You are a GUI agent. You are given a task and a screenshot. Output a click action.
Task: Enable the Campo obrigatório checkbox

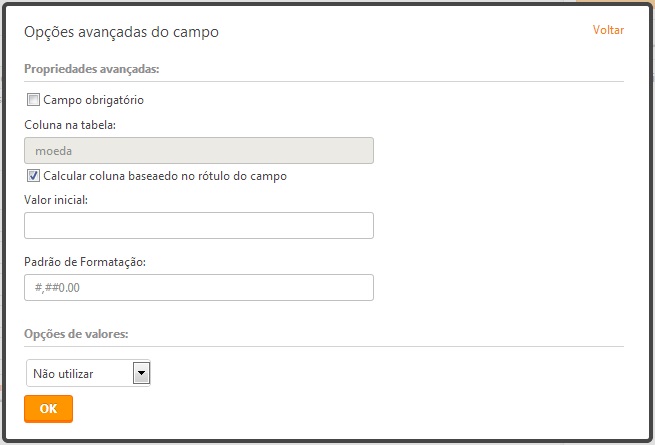[33, 100]
